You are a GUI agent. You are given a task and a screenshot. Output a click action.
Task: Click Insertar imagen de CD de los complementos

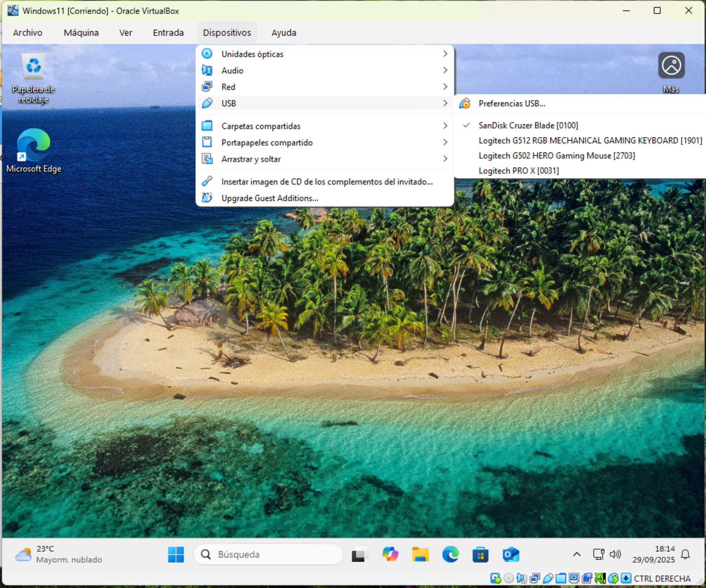pyautogui.click(x=325, y=181)
